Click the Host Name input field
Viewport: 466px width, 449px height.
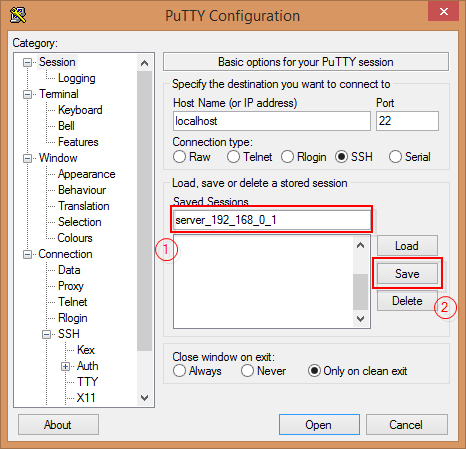click(272, 121)
